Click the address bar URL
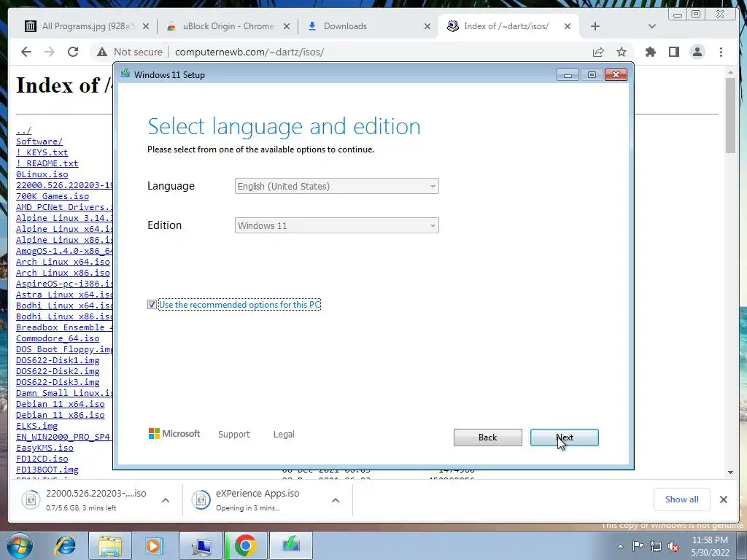The image size is (747, 560). (x=249, y=52)
